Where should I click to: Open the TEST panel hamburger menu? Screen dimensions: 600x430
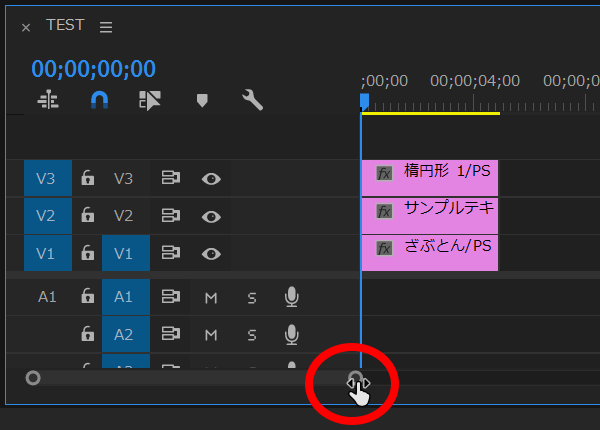[106, 27]
